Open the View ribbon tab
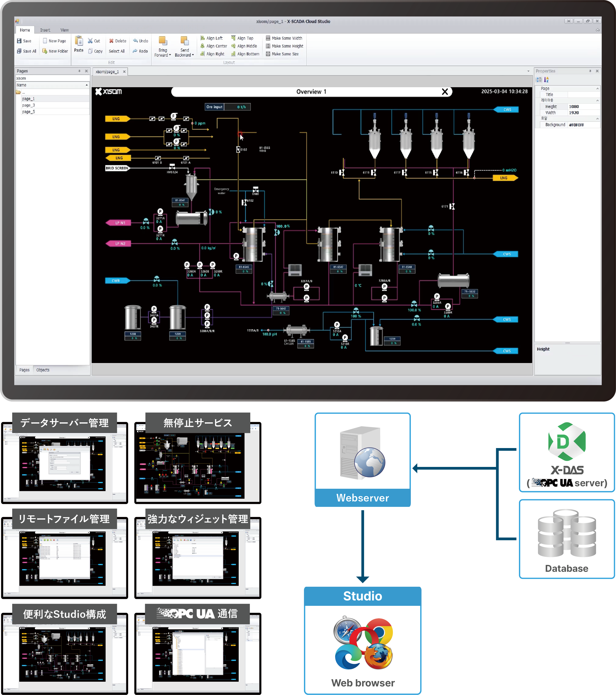 pos(65,30)
